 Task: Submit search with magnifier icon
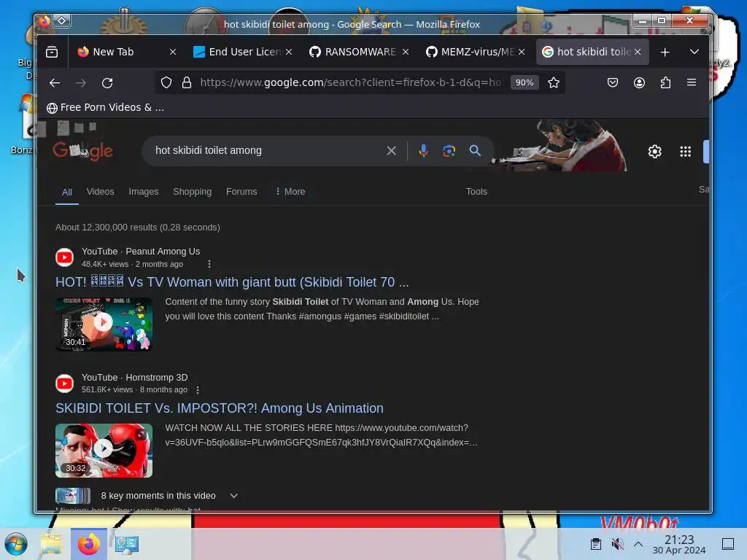474,151
